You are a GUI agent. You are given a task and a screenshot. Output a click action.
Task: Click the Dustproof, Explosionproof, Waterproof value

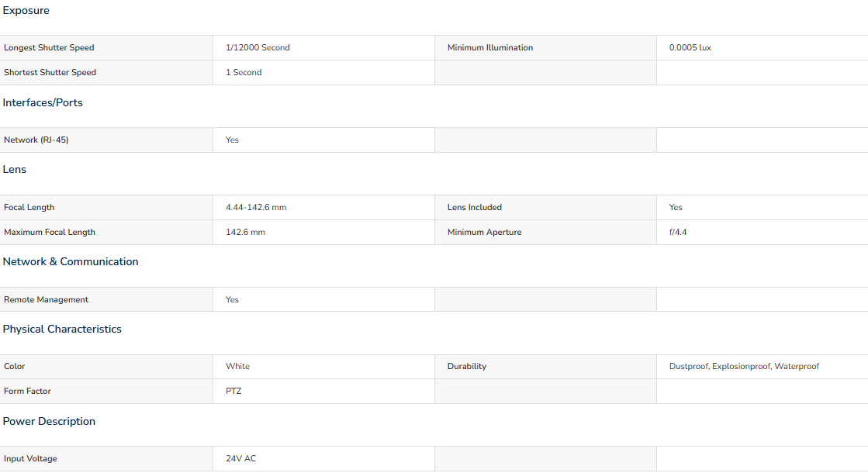point(744,366)
